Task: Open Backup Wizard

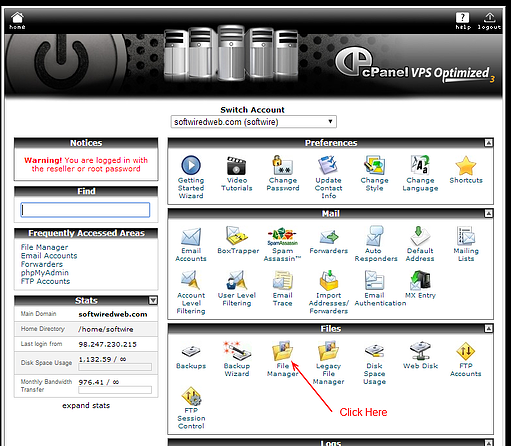Action: [x=237, y=351]
